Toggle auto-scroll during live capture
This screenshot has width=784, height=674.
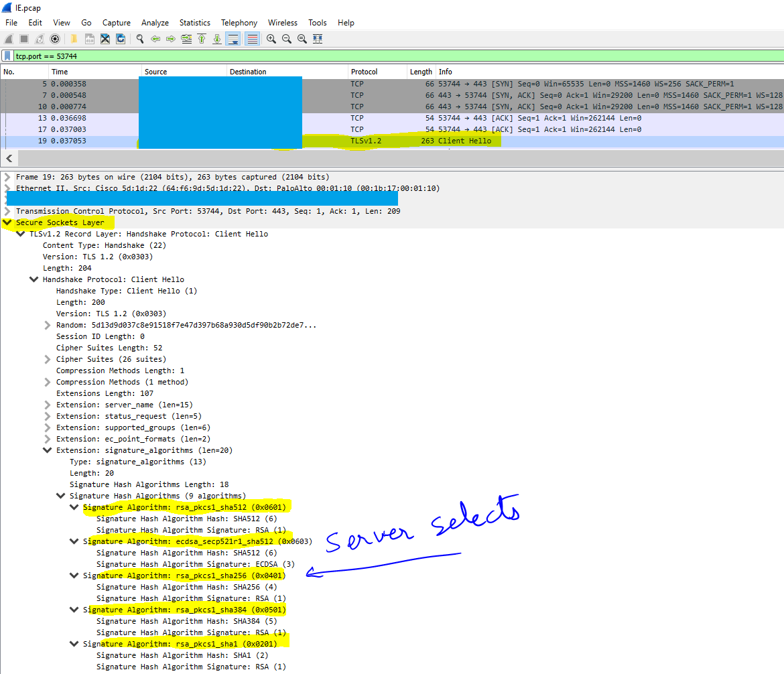(x=232, y=38)
